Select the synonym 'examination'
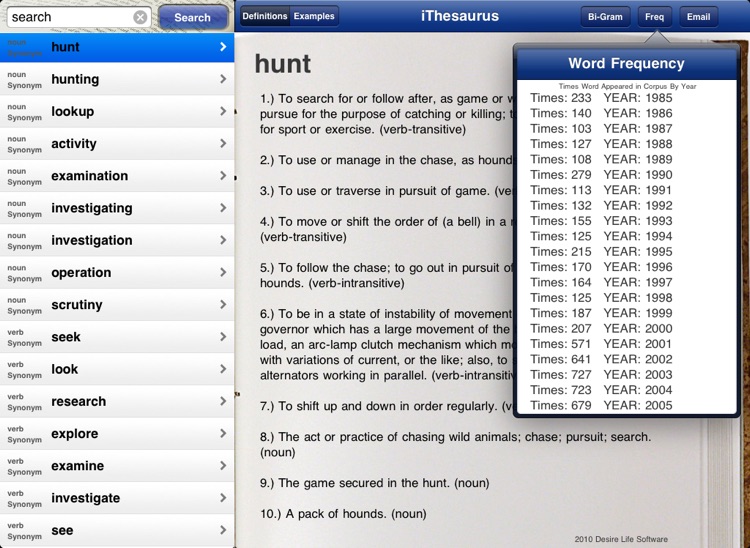 tap(117, 175)
